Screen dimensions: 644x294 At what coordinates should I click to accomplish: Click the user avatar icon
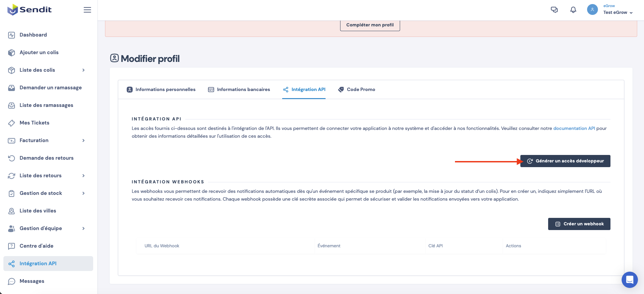click(593, 9)
